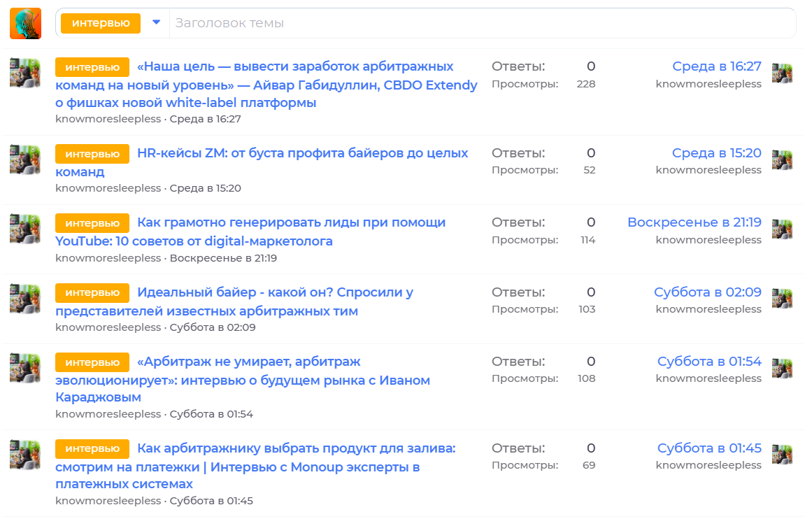Click интервью tag on the YouTube leads thread
812x519 pixels.
coord(92,223)
